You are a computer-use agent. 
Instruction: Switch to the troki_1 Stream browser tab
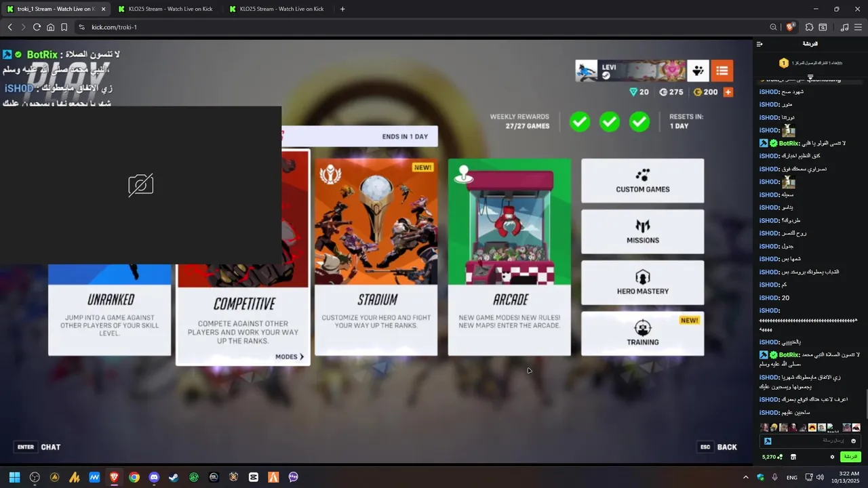tap(56, 9)
